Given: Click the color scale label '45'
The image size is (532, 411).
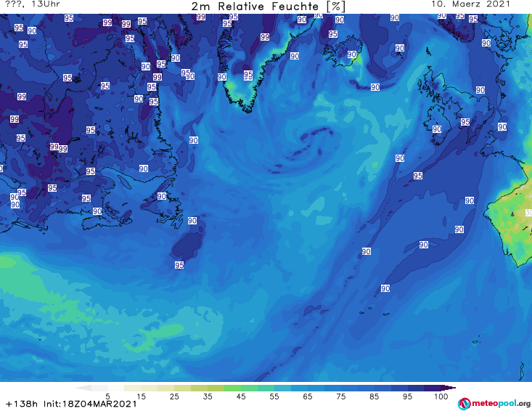Looking at the screenshot, I should click(x=241, y=396).
